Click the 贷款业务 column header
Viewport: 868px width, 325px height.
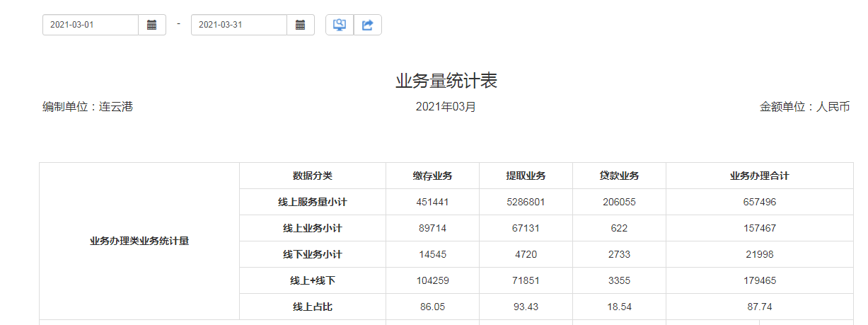(x=619, y=176)
